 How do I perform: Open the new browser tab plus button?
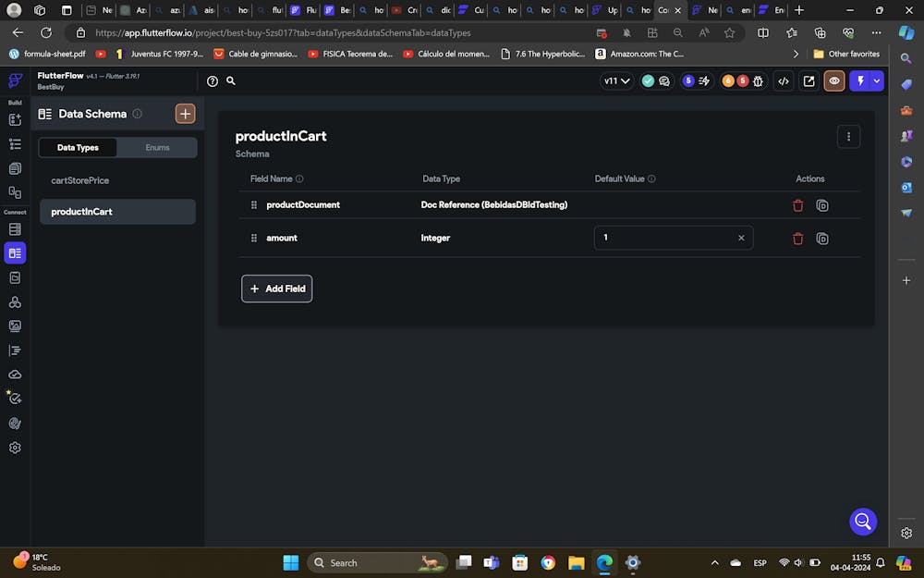(798, 10)
